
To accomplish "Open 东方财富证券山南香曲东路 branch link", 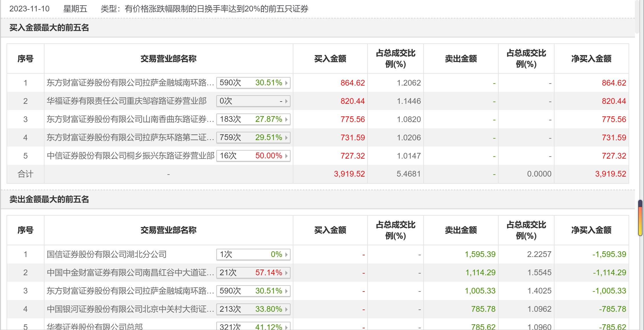I will click(x=130, y=119).
